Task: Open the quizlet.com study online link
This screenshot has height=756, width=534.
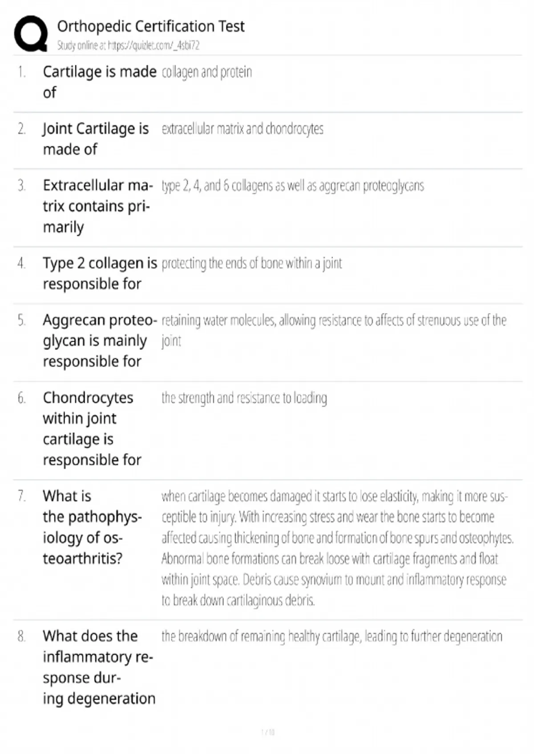Action: coord(128,45)
